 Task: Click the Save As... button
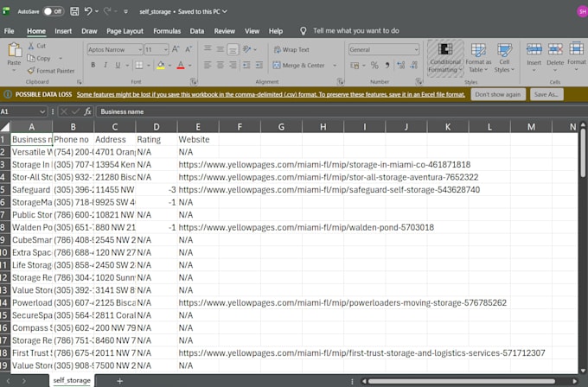(546, 94)
